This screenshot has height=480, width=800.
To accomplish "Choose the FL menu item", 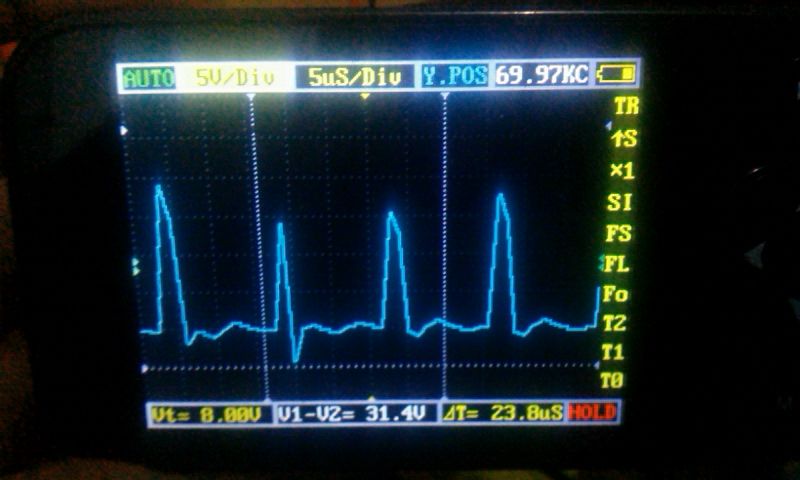I will coord(616,264).
